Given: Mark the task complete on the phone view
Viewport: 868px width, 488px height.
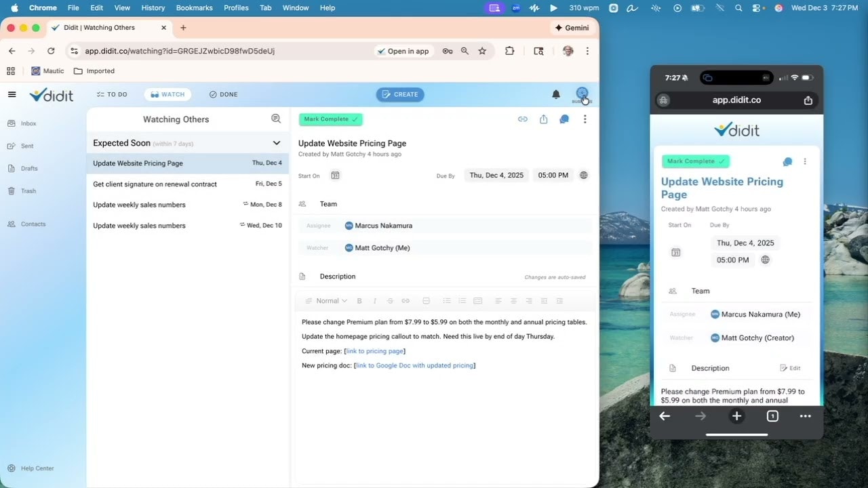Looking at the screenshot, I should click(x=696, y=161).
